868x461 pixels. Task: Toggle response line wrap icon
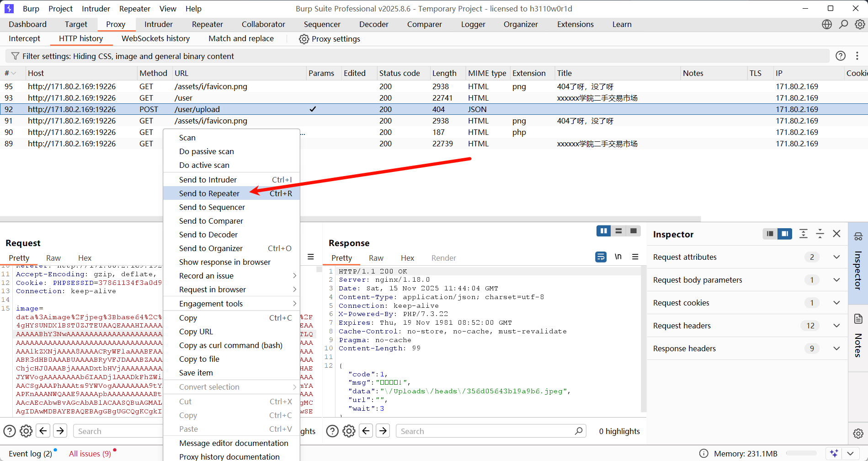pyautogui.click(x=601, y=257)
